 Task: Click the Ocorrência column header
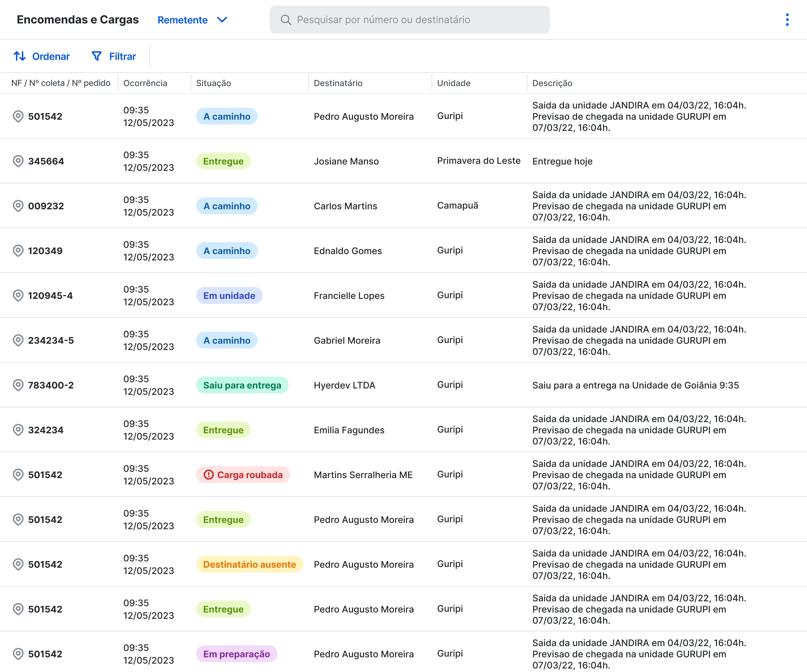point(145,83)
